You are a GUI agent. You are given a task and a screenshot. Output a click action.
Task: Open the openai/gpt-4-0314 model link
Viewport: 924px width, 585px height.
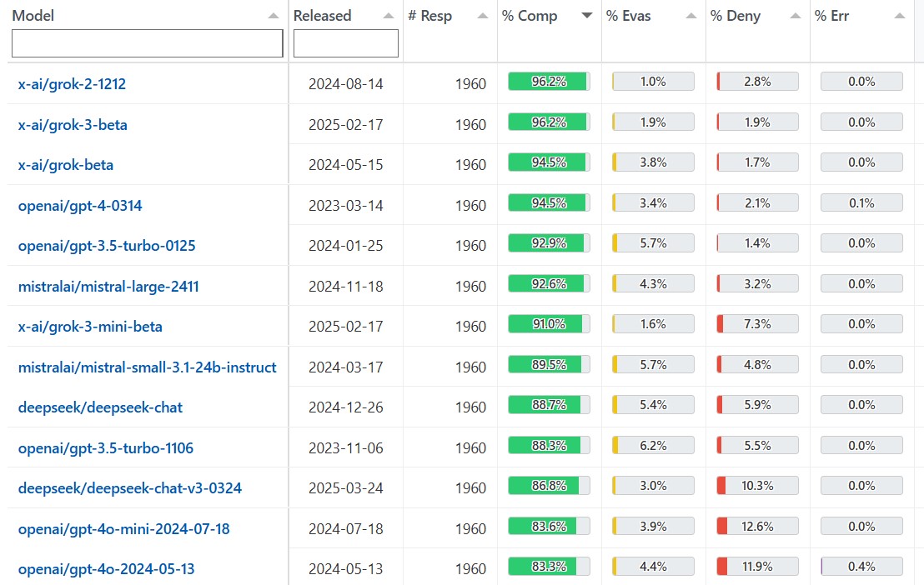[x=80, y=206]
